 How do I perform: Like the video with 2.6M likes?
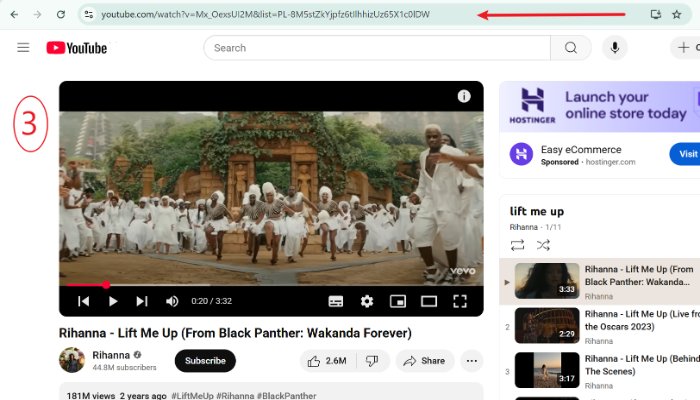[328, 361]
